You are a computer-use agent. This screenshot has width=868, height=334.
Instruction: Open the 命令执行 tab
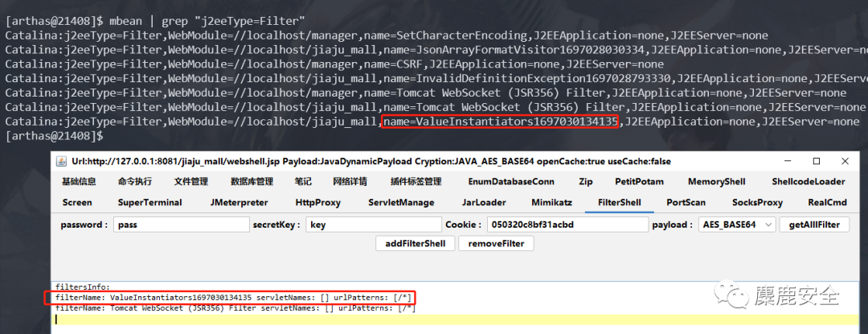[x=135, y=182]
